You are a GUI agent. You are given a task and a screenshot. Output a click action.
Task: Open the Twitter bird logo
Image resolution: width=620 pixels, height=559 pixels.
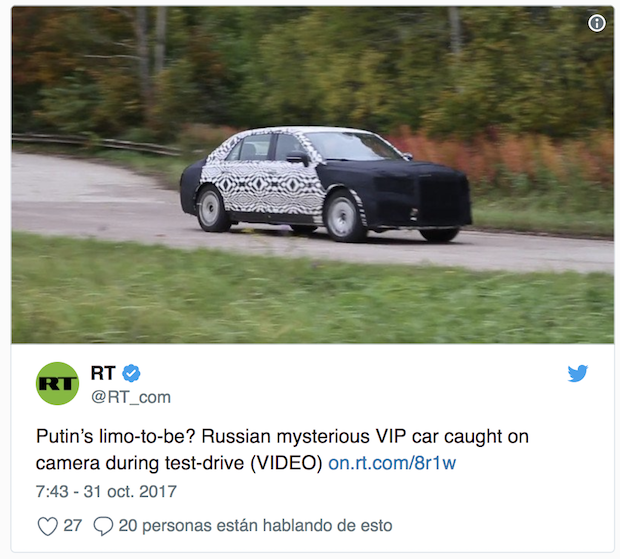coord(577,374)
